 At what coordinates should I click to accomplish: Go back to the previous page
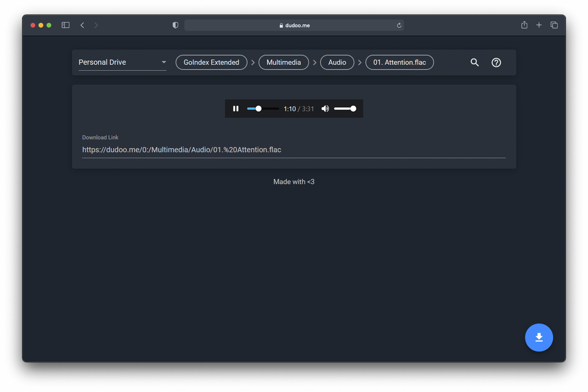click(83, 25)
